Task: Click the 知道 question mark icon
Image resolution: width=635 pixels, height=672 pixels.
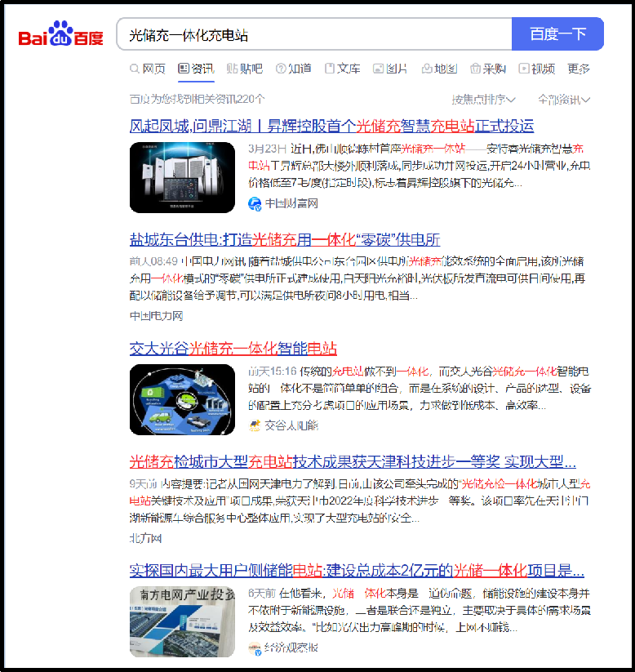Action: [281, 68]
